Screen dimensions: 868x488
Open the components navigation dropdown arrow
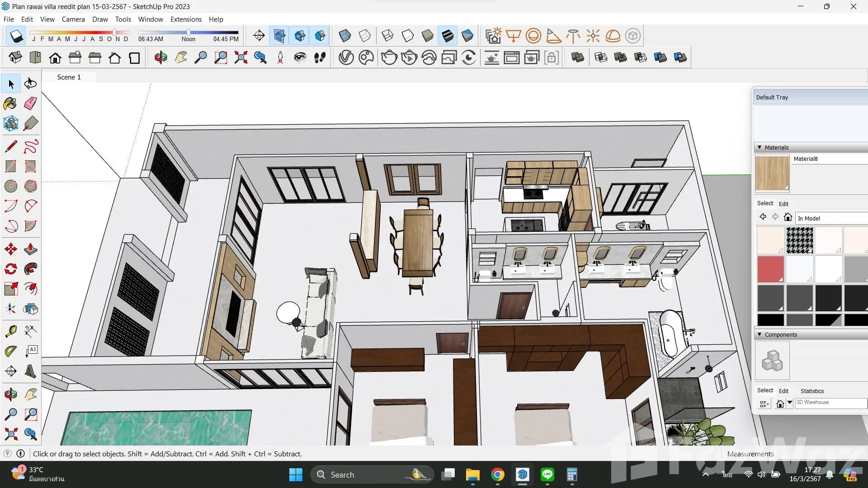point(790,403)
